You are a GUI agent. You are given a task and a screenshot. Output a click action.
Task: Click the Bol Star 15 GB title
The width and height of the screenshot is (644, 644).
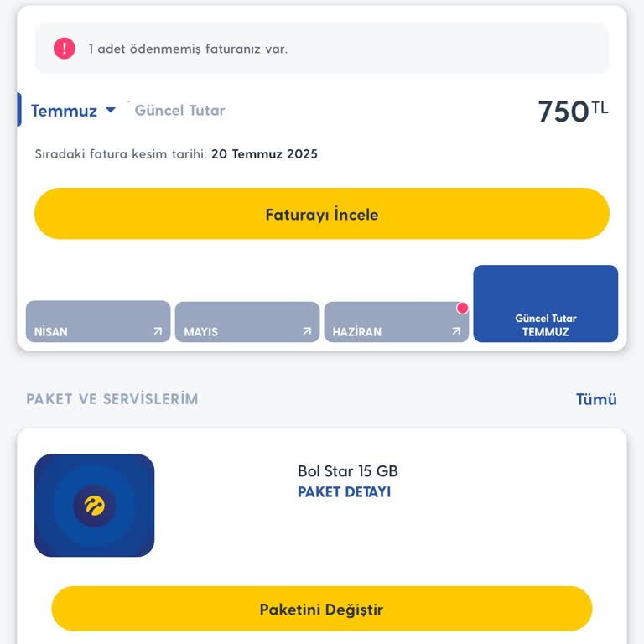point(347,471)
